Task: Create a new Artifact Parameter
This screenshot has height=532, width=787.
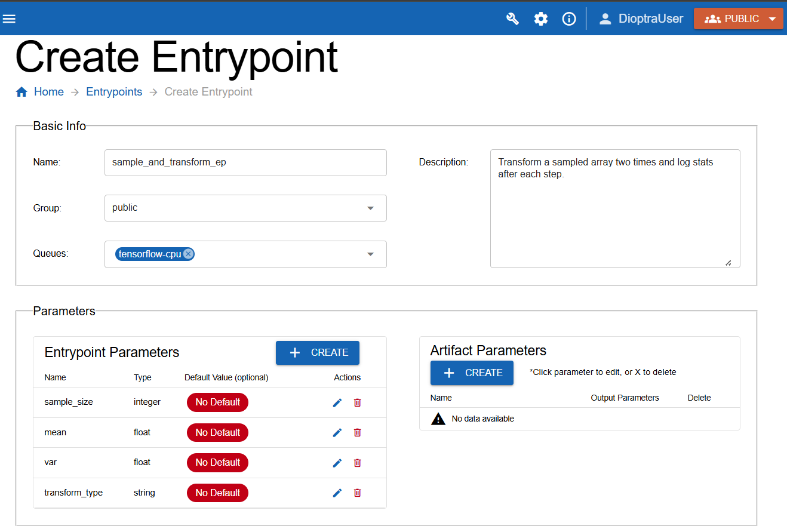Action: point(472,373)
